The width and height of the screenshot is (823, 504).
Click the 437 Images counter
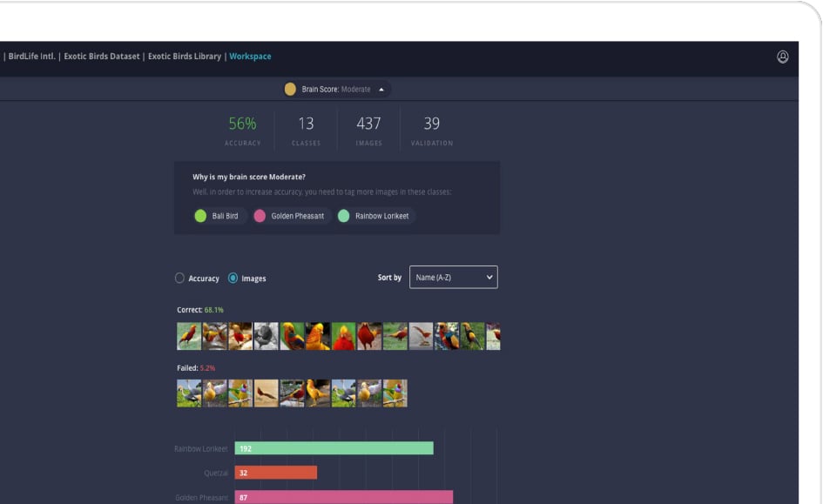[x=369, y=128]
